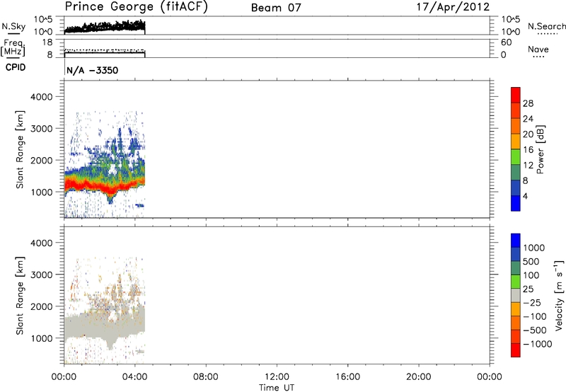Screen dimensions: 566x392
Task: Click the 'Power [dB]' color bar title
Action: tap(540, 149)
